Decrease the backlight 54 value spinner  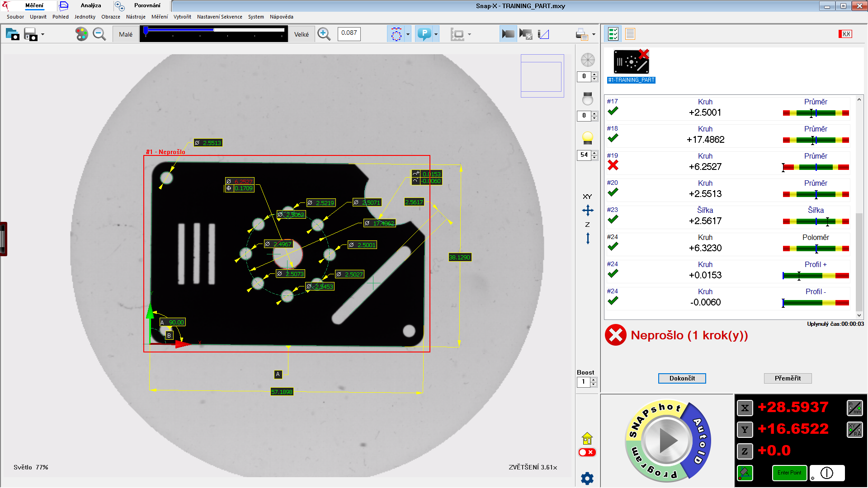[594, 158]
